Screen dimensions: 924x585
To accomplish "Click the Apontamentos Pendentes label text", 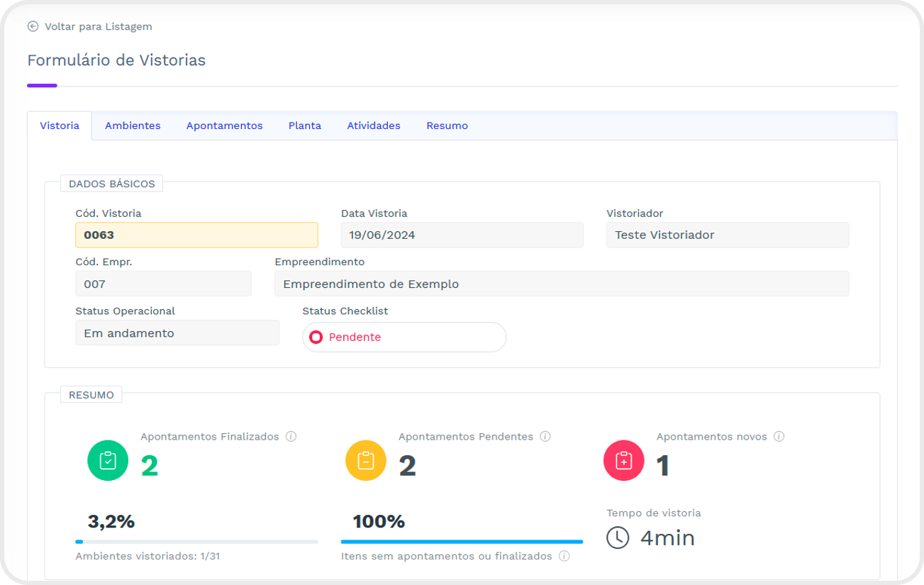I will (466, 437).
